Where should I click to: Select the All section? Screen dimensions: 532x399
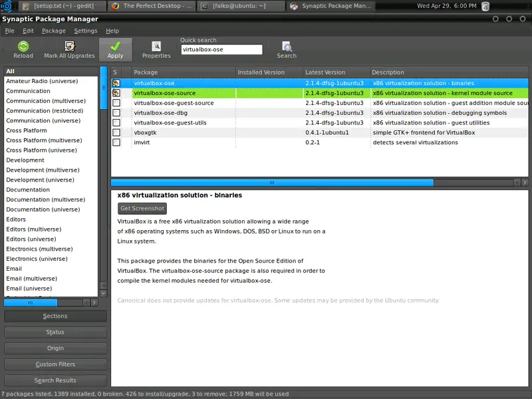(51, 71)
